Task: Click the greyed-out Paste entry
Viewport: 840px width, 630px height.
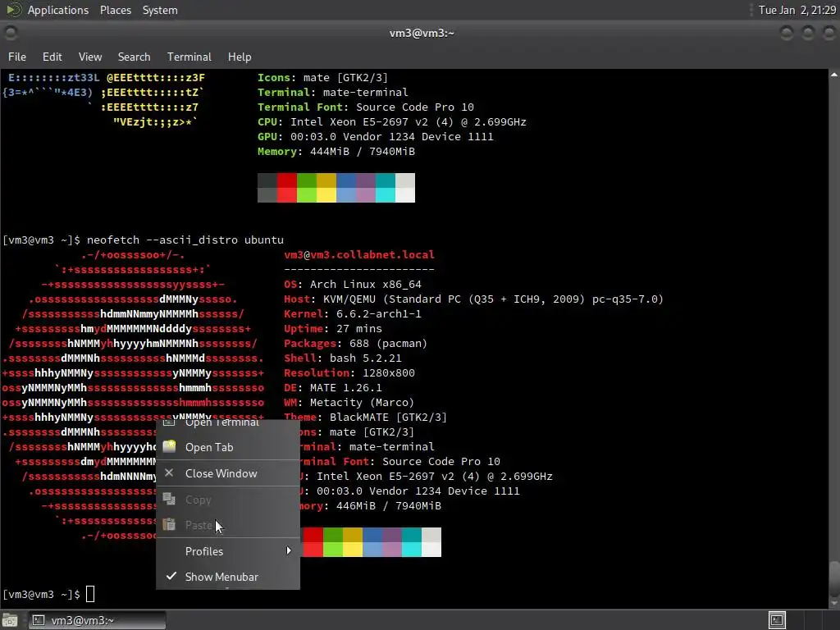Action: [x=228, y=525]
